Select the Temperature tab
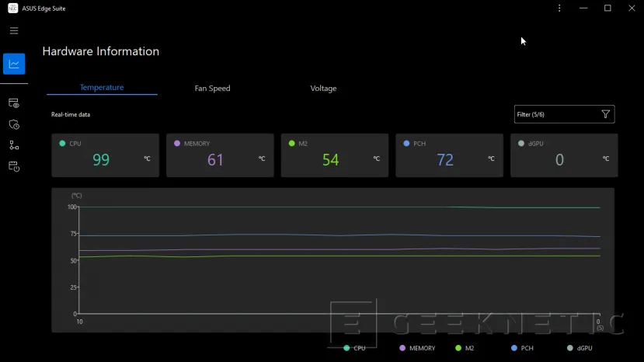Screen dimensions: 644x362 point(102,88)
